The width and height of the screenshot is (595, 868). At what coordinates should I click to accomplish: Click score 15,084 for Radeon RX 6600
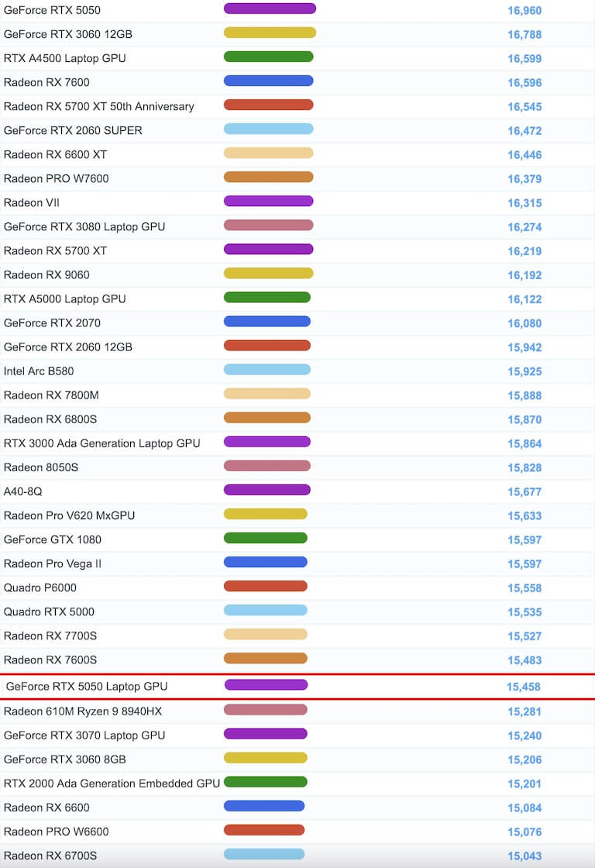(x=524, y=808)
